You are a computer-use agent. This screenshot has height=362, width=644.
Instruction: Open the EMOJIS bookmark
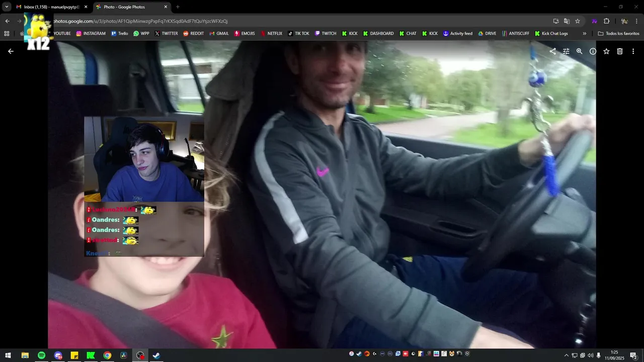[x=245, y=34]
